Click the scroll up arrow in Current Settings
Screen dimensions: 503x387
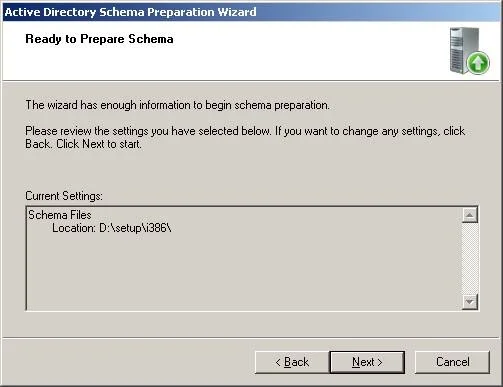pos(470,215)
